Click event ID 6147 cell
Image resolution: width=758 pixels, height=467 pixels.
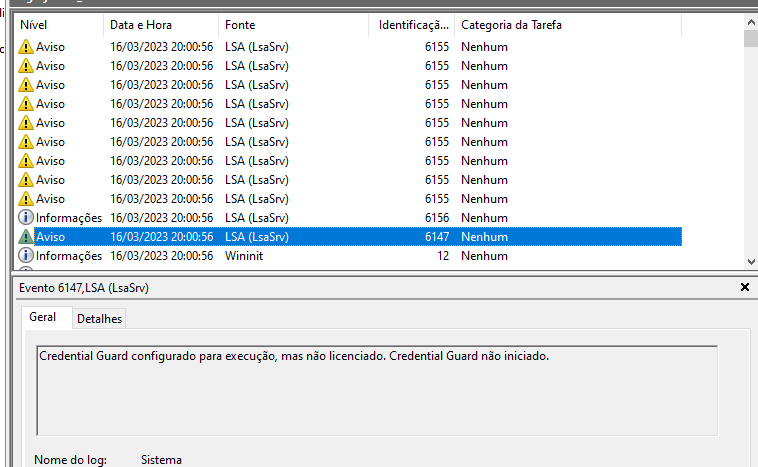pos(437,237)
